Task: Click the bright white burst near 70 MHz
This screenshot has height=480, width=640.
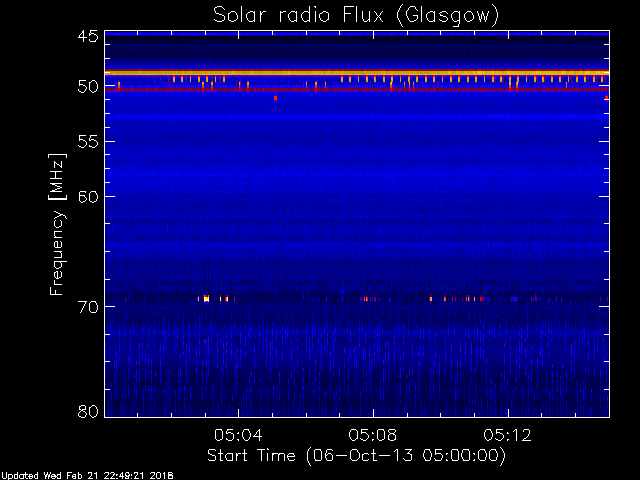Action: pyautogui.click(x=207, y=299)
